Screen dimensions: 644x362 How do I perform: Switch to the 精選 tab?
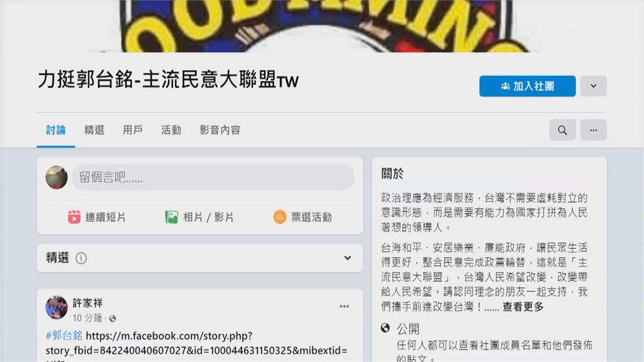[94, 130]
